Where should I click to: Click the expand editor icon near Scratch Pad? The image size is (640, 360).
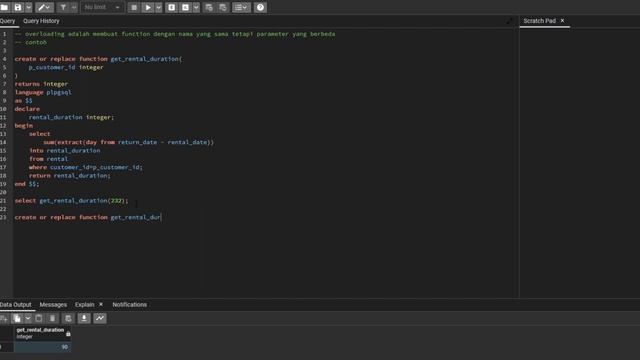[x=509, y=21]
